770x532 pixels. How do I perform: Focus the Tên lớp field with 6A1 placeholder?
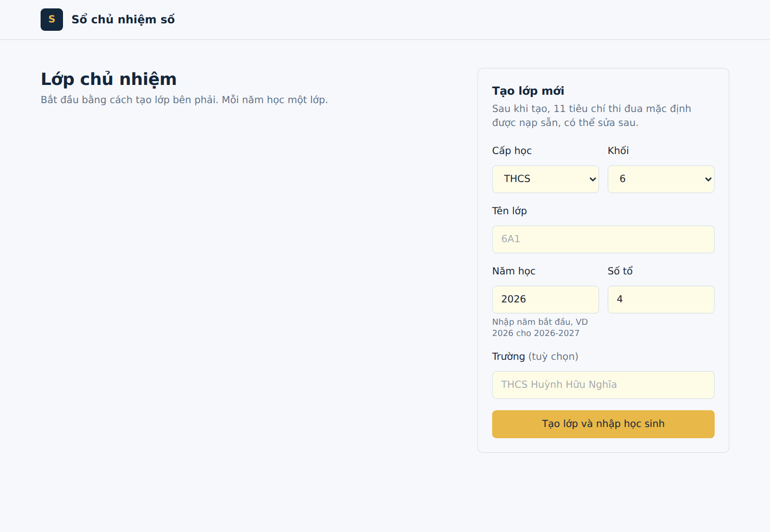[x=603, y=239]
